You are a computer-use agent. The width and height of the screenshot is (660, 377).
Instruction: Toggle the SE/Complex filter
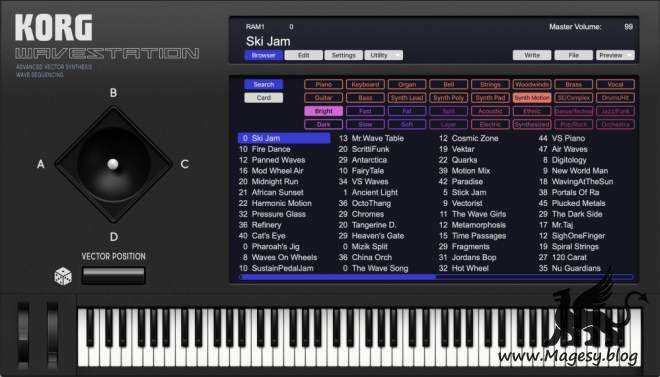tap(573, 98)
